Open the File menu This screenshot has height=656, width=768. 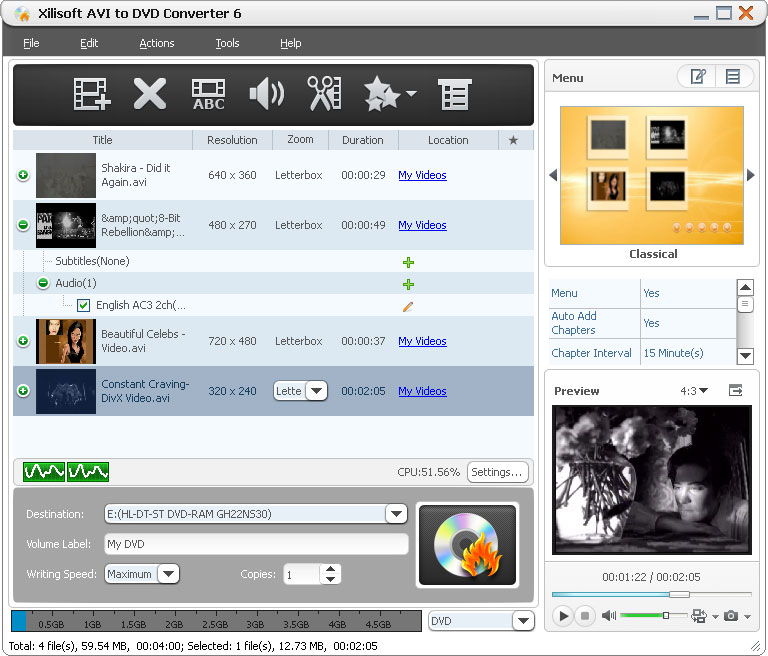[31, 43]
